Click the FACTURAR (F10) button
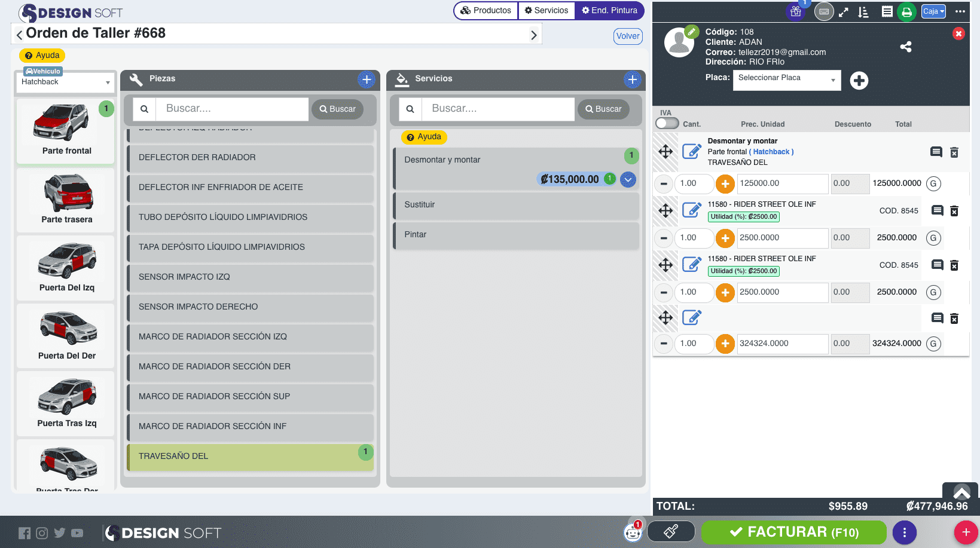Viewport: 980px width, 548px height. [x=793, y=532]
